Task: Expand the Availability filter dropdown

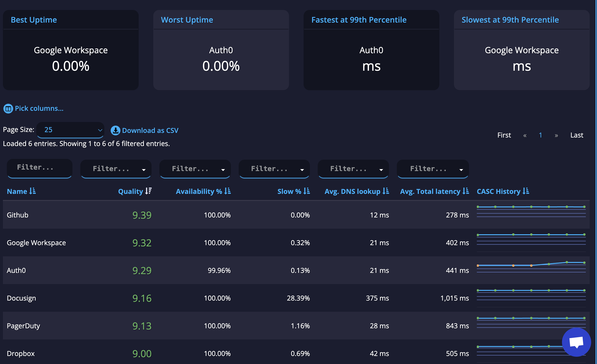Action: (223, 170)
